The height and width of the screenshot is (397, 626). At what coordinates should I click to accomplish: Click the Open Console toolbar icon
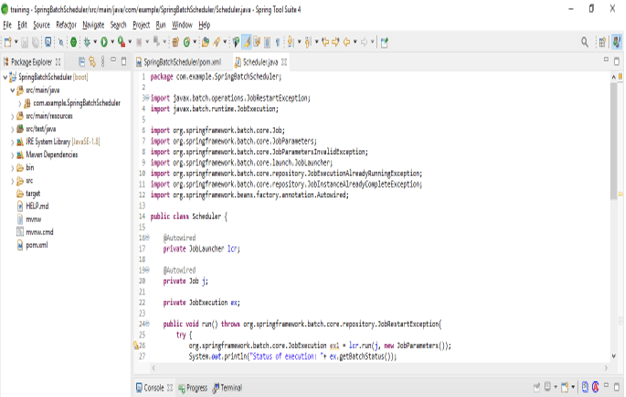point(48,42)
